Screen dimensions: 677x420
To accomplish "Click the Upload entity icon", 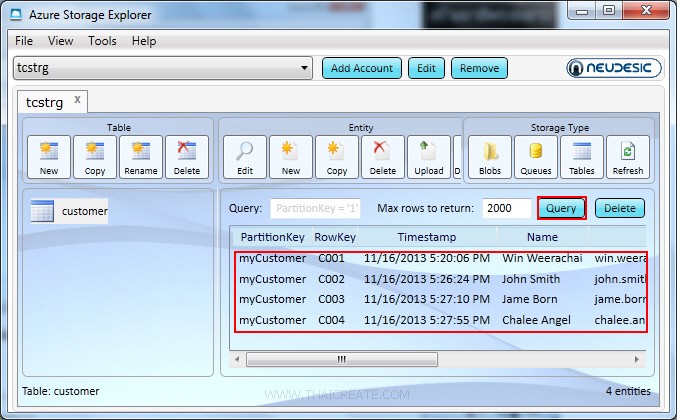I will pyautogui.click(x=428, y=157).
